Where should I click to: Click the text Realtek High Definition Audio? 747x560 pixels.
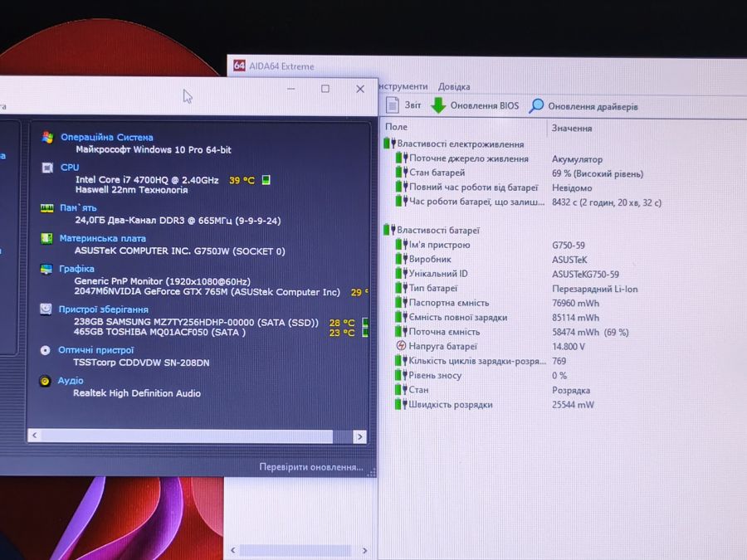click(137, 393)
